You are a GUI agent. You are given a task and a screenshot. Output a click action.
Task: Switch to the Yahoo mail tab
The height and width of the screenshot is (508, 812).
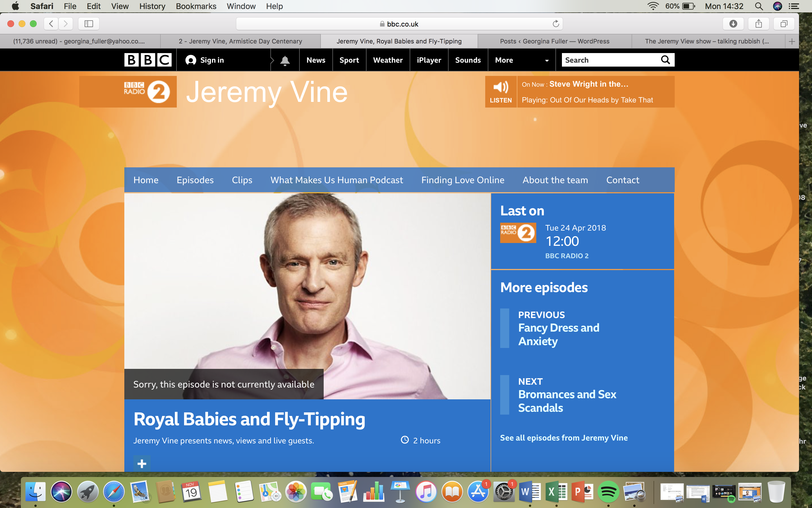[80, 41]
